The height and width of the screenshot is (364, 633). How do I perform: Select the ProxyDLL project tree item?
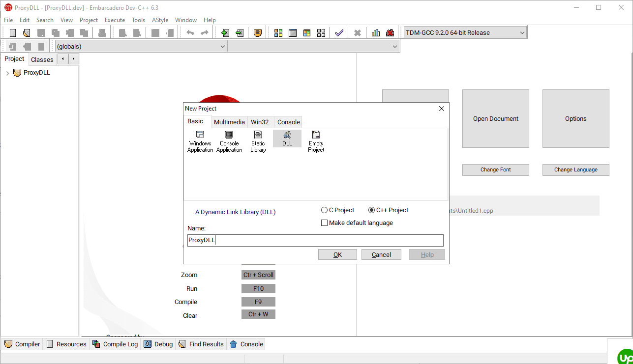[37, 73]
